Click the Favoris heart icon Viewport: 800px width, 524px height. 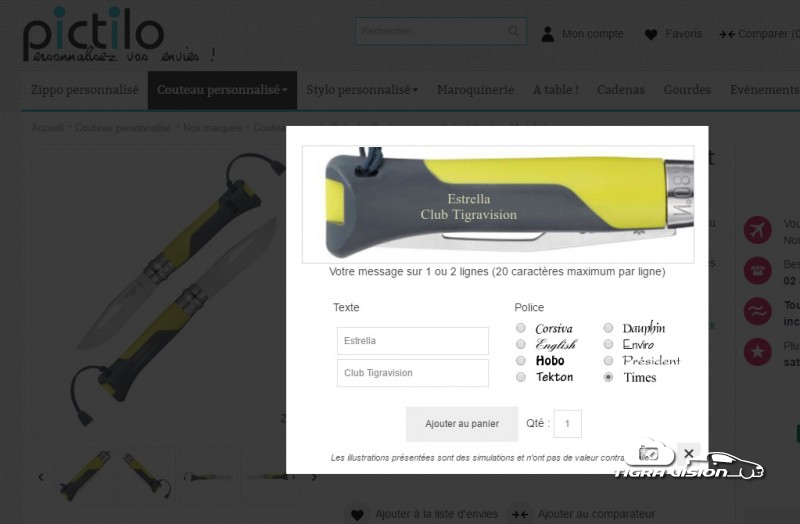click(x=651, y=34)
